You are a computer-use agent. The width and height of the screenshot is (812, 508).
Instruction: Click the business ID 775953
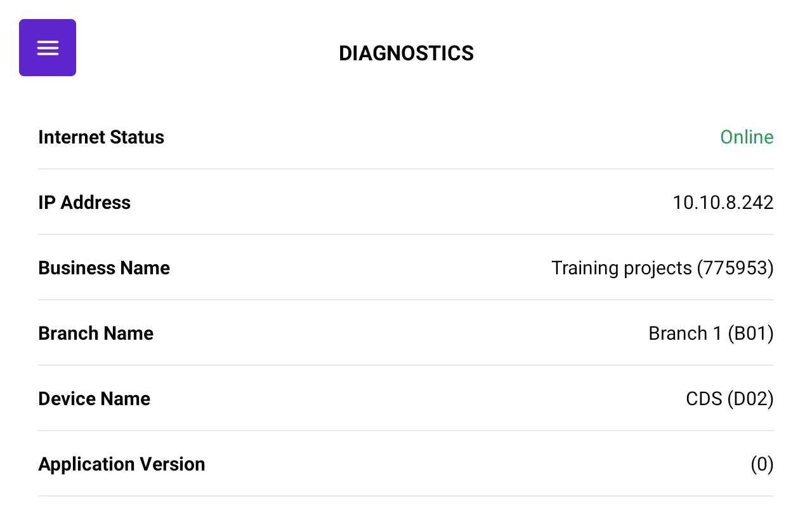pos(735,268)
